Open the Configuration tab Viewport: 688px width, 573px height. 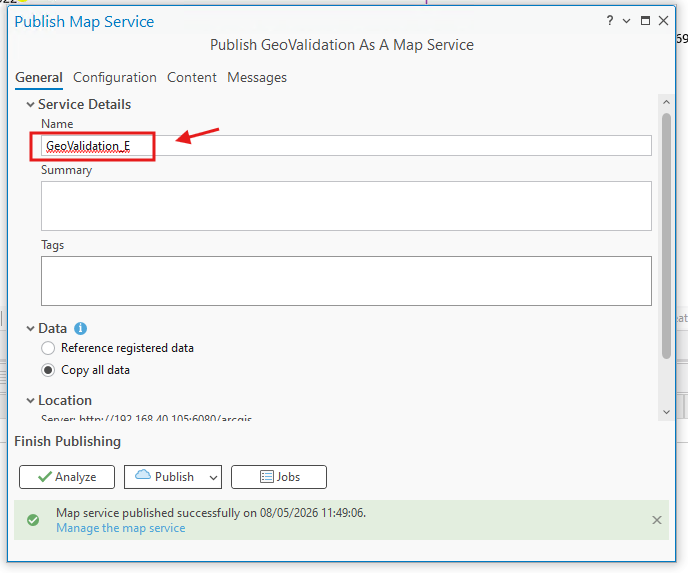(115, 78)
